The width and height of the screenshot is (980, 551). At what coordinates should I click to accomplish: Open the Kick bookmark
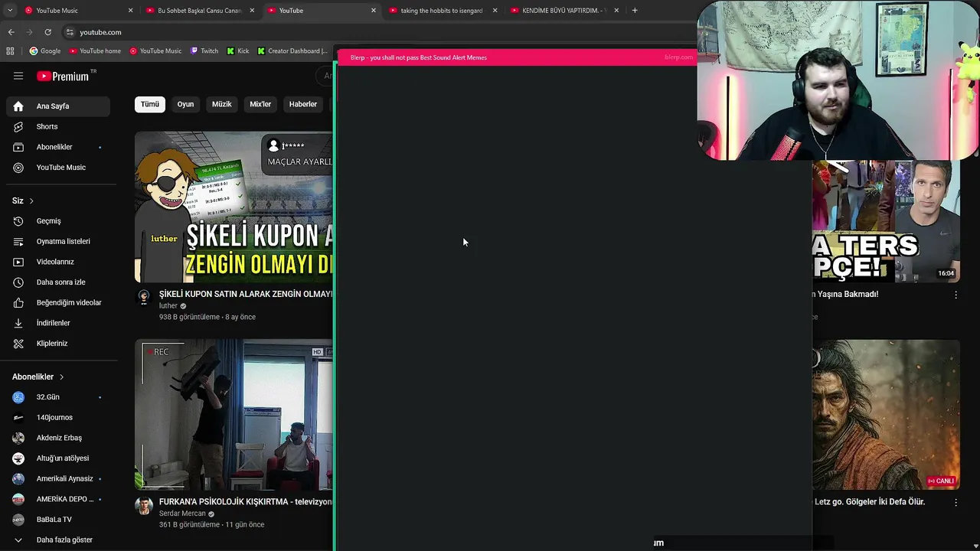click(238, 51)
